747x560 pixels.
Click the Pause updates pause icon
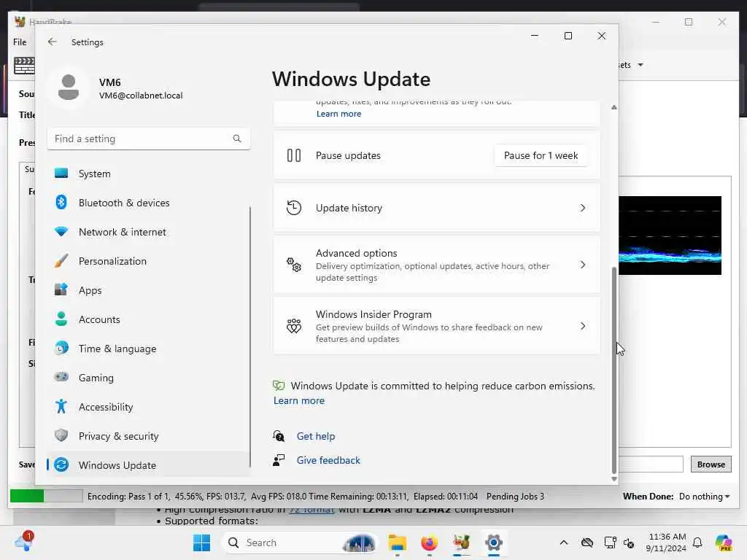(x=294, y=156)
